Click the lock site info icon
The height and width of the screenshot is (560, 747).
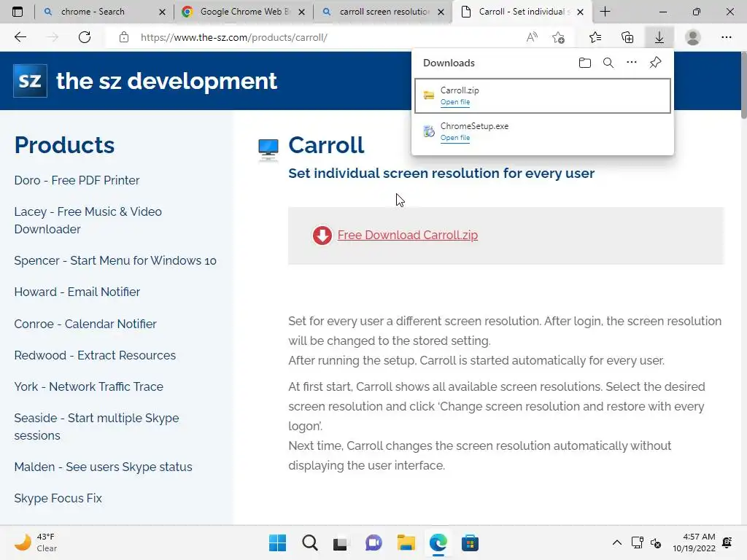[124, 37]
